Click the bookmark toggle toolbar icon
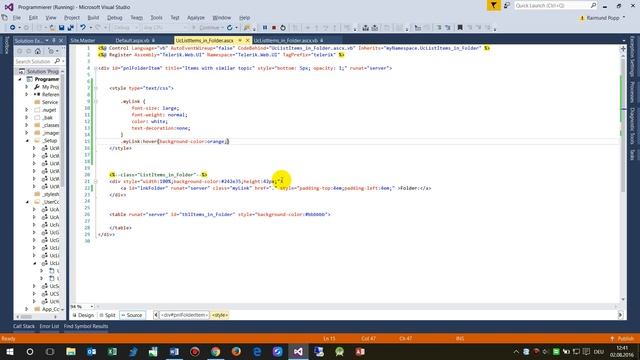The image size is (640, 360). tap(460, 28)
